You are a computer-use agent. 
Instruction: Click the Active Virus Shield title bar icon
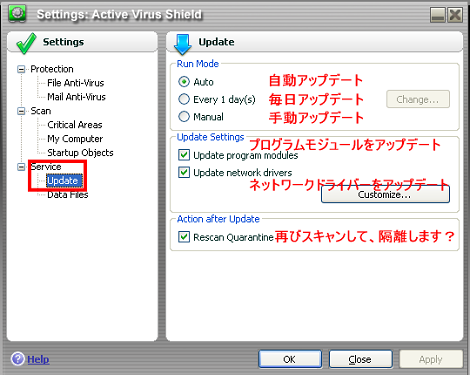click(x=17, y=14)
